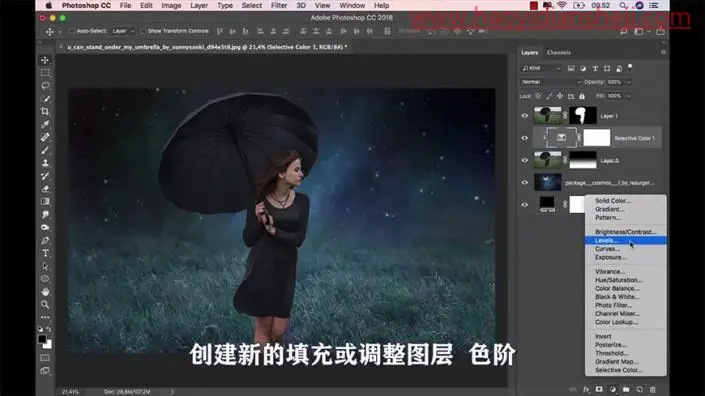Screen dimensions: 705x396
Task: Open the Fill value dropdown arrow
Action: click(x=629, y=96)
